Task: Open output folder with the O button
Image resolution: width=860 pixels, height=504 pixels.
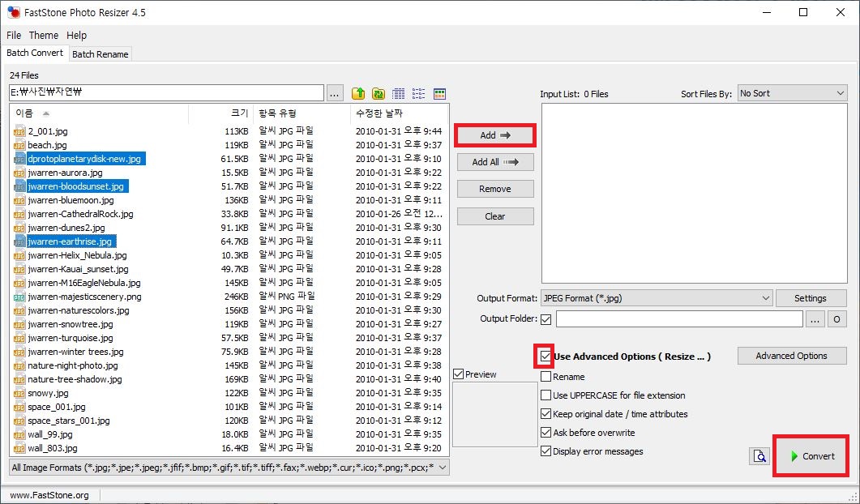Action: [836, 319]
